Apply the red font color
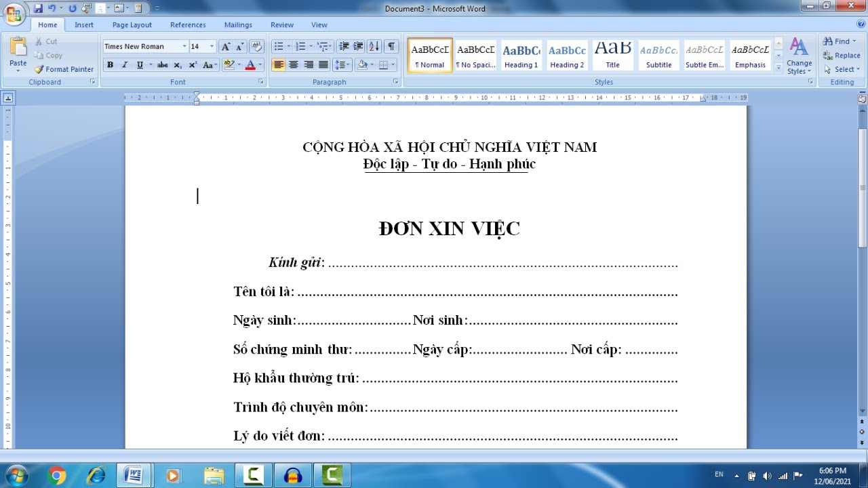Screen dimensions: 868x488 (250, 65)
